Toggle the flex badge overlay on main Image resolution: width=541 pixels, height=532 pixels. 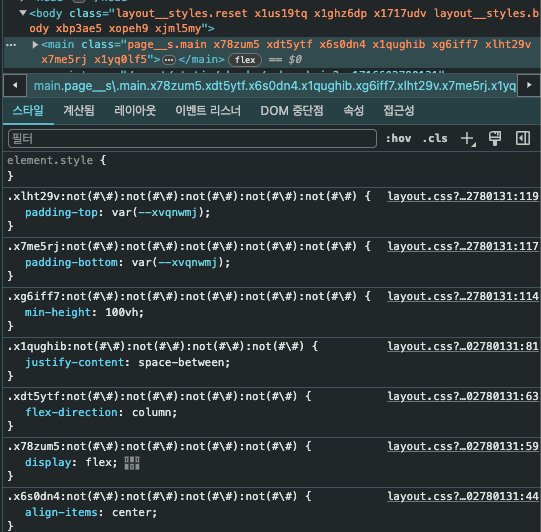click(245, 60)
